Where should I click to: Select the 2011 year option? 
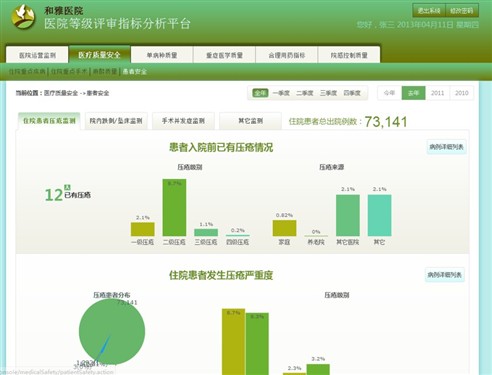pyautogui.click(x=437, y=93)
